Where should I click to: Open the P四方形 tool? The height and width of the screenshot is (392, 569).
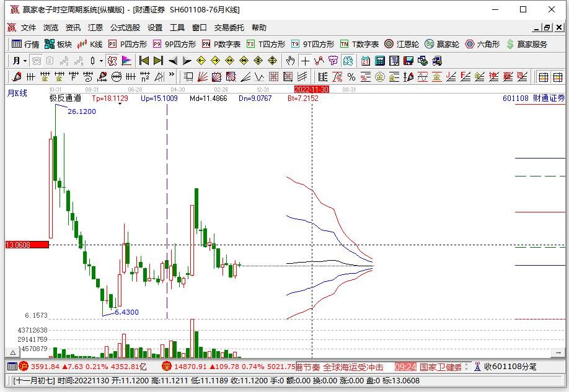(x=128, y=44)
